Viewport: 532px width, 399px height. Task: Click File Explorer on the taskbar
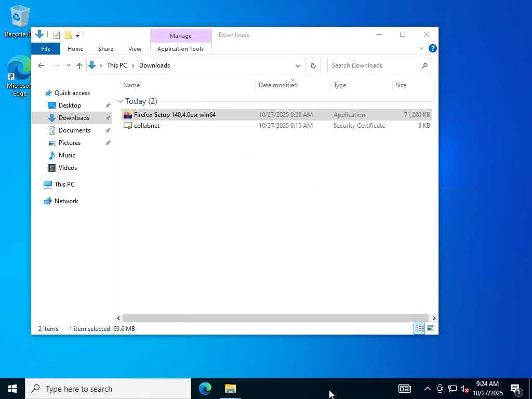coord(230,389)
